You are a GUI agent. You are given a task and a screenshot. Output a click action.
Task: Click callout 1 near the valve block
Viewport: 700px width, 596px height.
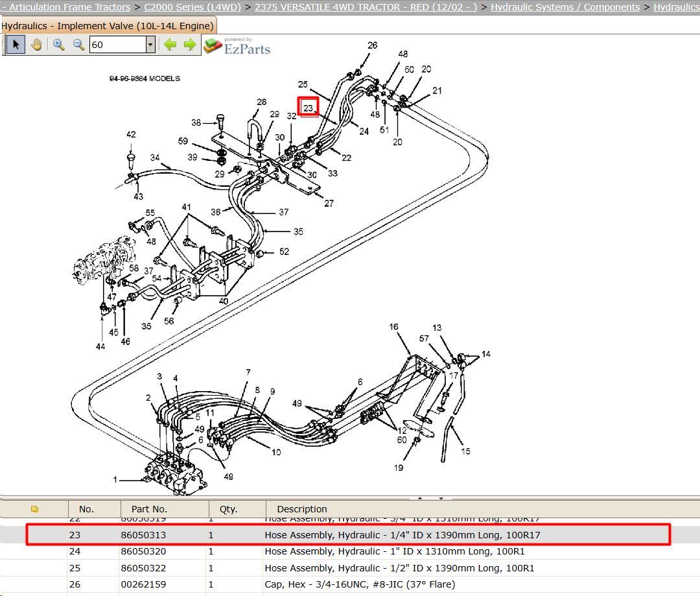click(x=115, y=479)
